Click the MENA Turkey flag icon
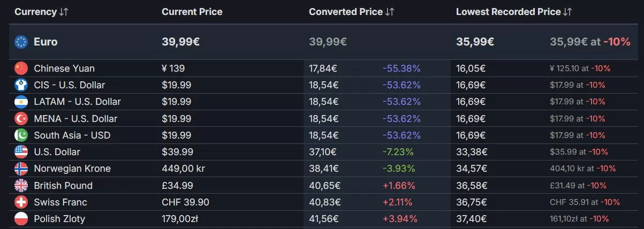 click(21, 118)
